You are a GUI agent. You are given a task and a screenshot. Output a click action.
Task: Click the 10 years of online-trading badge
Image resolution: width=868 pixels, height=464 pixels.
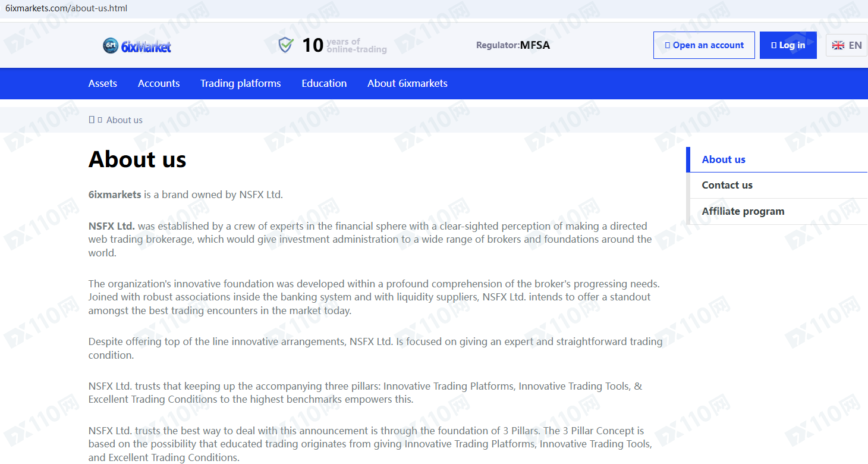pyautogui.click(x=344, y=45)
